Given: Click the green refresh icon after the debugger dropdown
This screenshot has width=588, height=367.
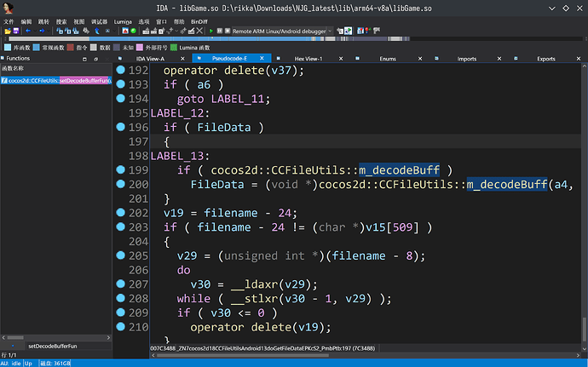Looking at the screenshot, I should pyautogui.click(x=349, y=31).
